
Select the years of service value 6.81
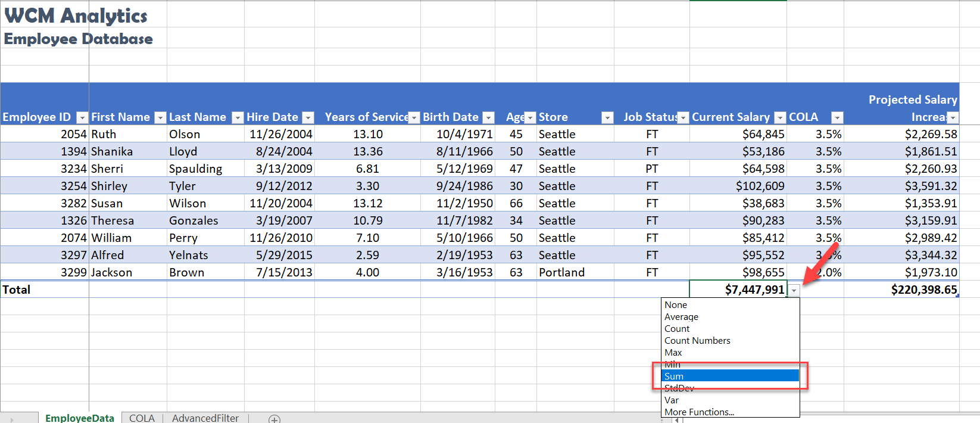367,169
